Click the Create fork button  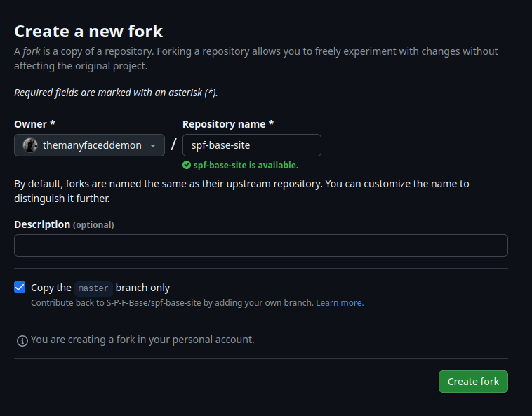click(473, 382)
